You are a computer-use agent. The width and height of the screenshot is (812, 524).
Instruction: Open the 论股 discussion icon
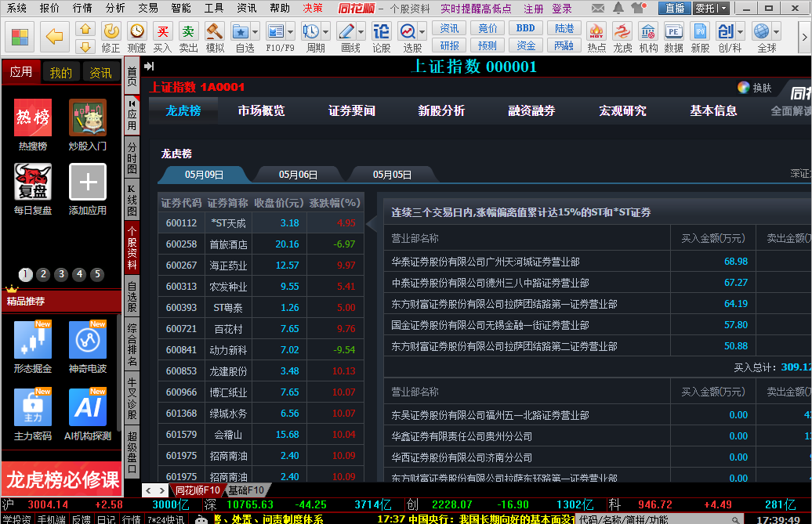[x=382, y=38]
